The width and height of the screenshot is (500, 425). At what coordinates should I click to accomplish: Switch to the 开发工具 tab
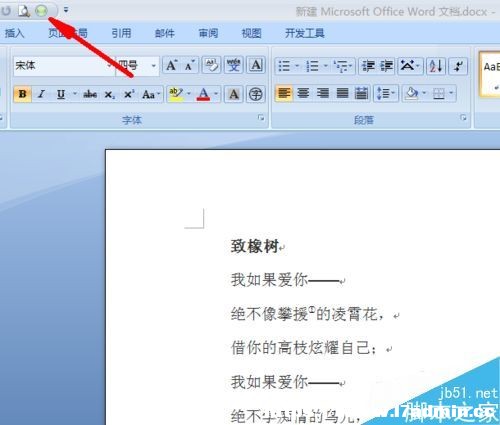coord(305,33)
